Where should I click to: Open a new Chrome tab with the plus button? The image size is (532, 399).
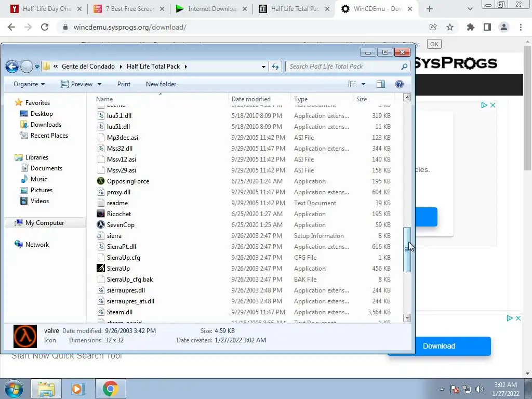tap(430, 9)
